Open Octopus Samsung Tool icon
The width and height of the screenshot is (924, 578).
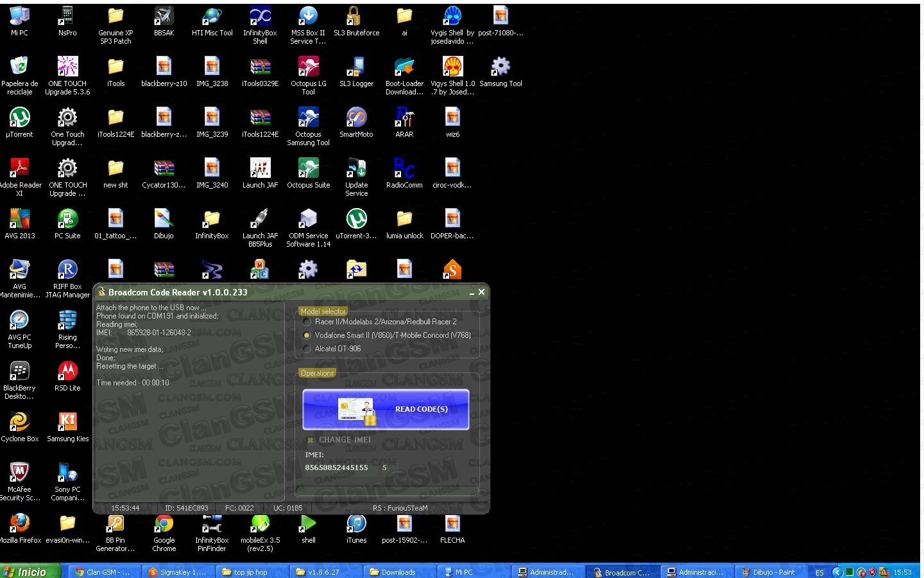[x=308, y=127]
